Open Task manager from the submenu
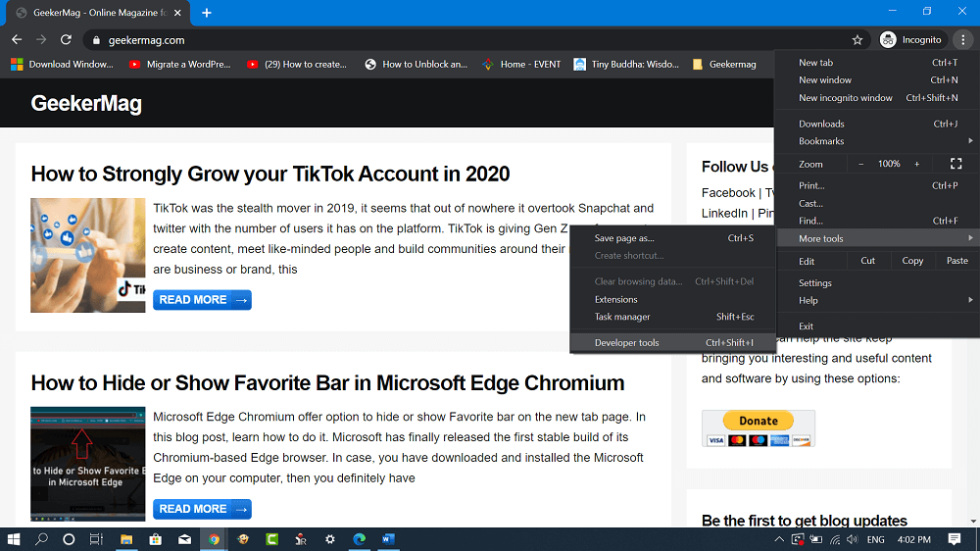 672,317
